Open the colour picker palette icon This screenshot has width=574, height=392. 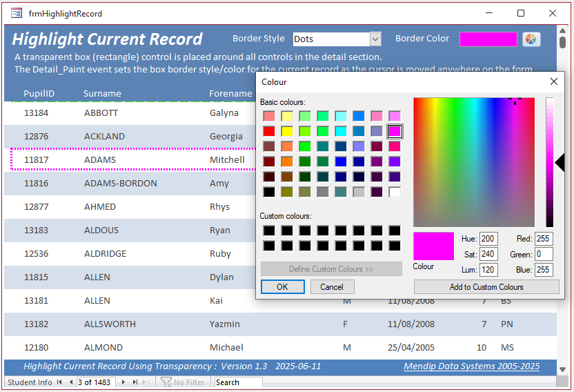(x=531, y=39)
